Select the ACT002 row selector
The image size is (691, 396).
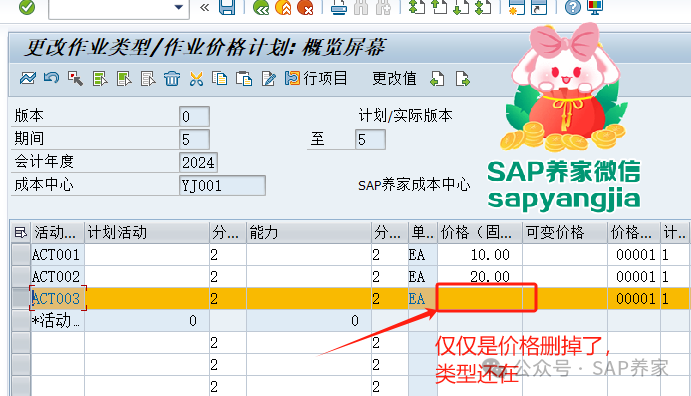(21, 277)
